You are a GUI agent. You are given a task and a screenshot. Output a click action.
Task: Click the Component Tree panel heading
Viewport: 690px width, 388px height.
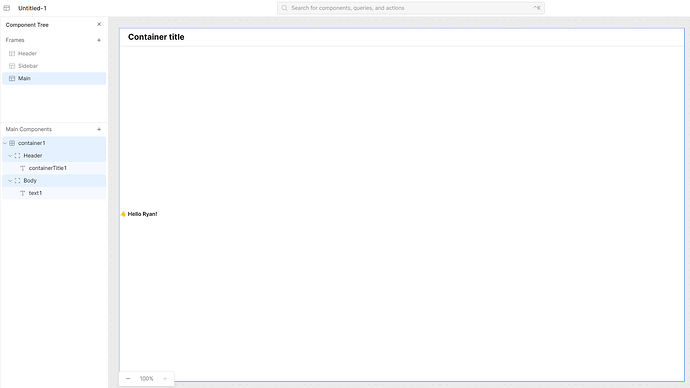pyautogui.click(x=27, y=25)
